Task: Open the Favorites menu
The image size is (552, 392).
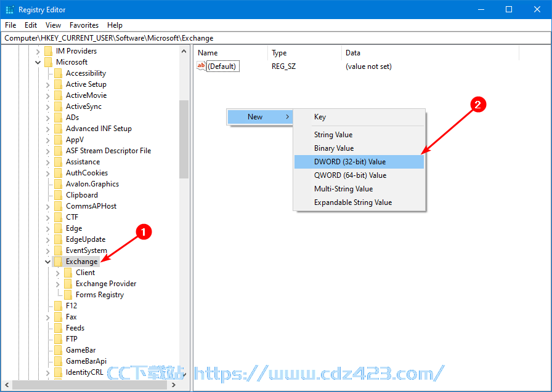Action: pos(84,25)
